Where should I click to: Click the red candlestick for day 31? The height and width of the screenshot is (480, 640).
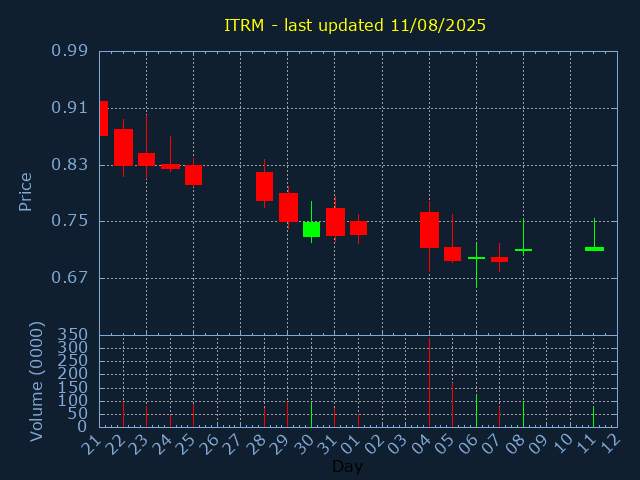tap(335, 222)
